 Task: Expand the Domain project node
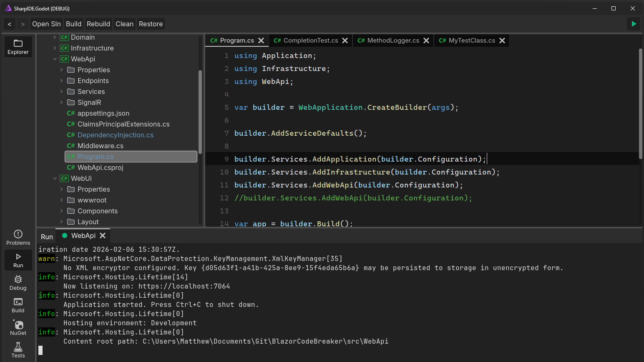pos(55,37)
